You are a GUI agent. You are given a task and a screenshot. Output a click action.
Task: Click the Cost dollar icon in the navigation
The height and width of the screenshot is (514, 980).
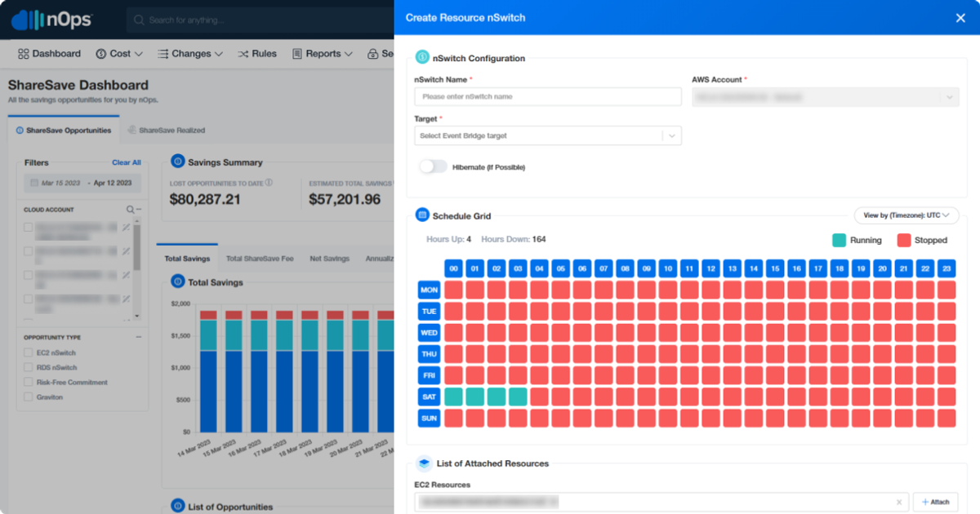[100, 54]
